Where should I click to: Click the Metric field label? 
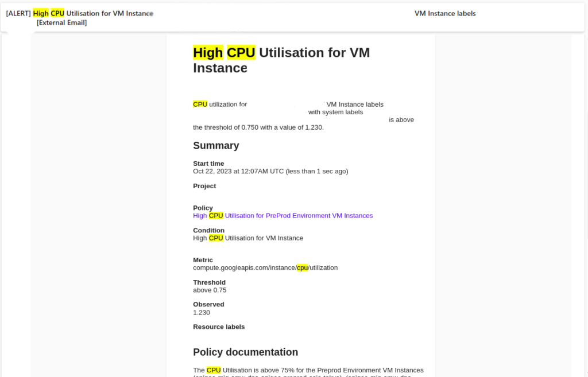coord(203,260)
